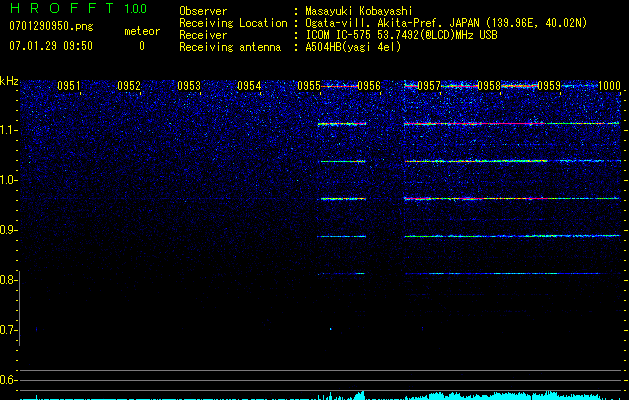The width and height of the screenshot is (629, 400).
Task: Click the Receiver field label
Action: tap(203, 35)
